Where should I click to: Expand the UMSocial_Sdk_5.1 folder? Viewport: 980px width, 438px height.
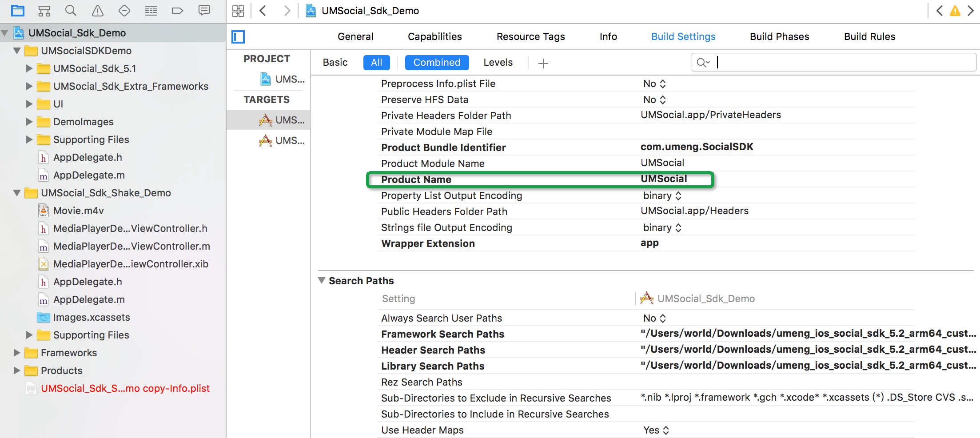tap(29, 68)
